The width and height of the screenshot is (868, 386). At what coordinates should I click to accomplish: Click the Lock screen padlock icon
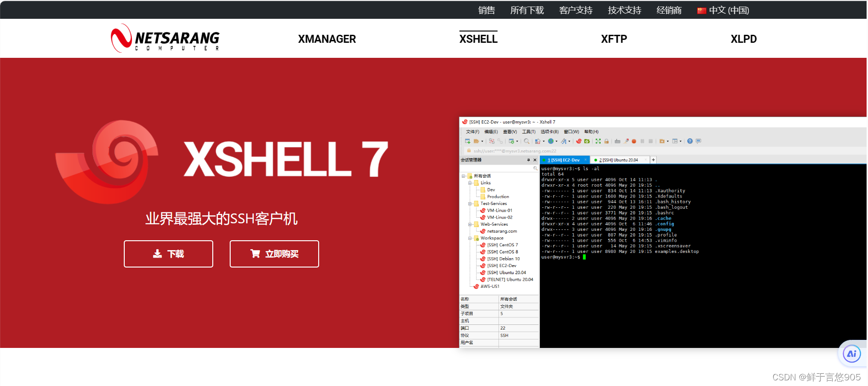tap(606, 141)
